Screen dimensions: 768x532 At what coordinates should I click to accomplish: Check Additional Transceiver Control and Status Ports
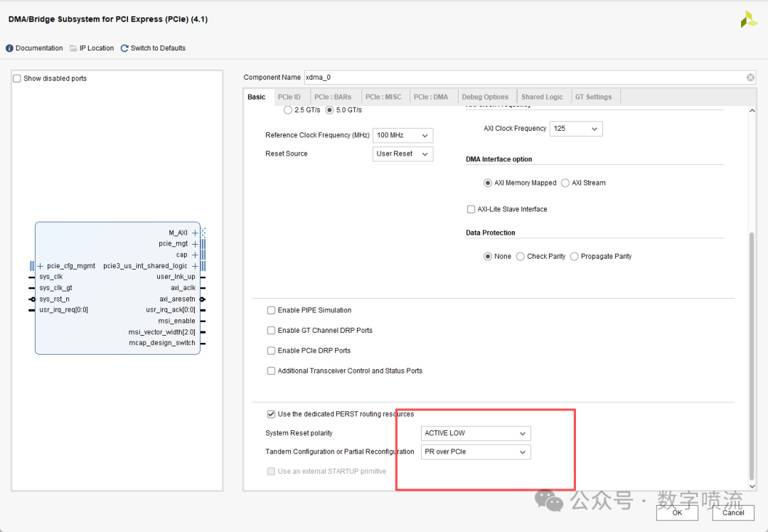[x=271, y=371]
